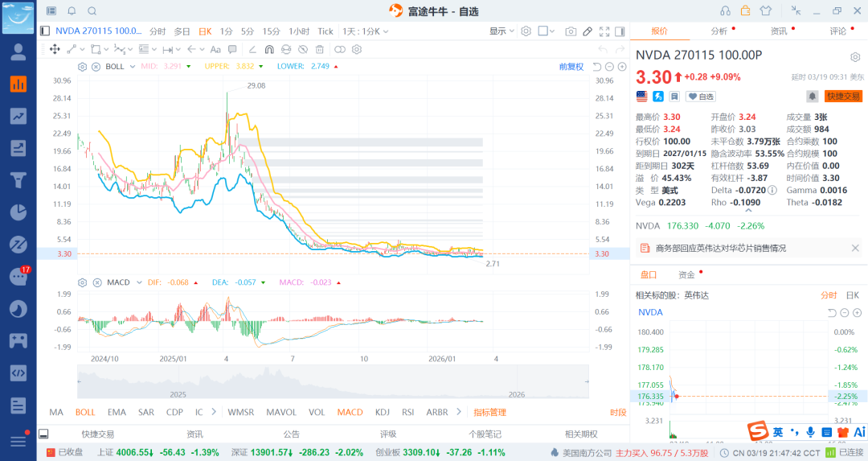Switch to the 评论 tab
The image size is (868, 461).
click(838, 31)
